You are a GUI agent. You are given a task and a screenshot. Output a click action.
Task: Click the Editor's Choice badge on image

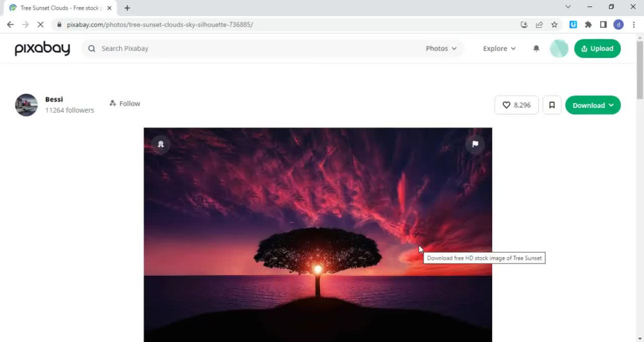tap(160, 144)
